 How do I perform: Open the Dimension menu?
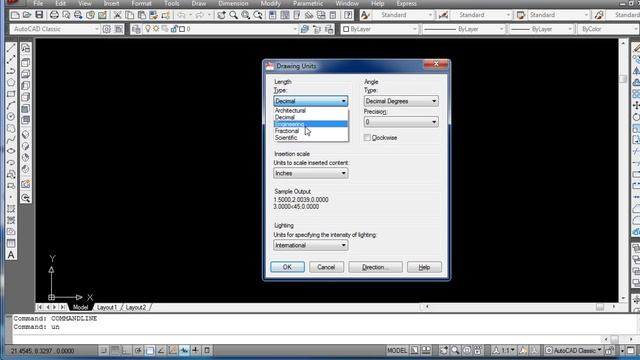tap(233, 3)
